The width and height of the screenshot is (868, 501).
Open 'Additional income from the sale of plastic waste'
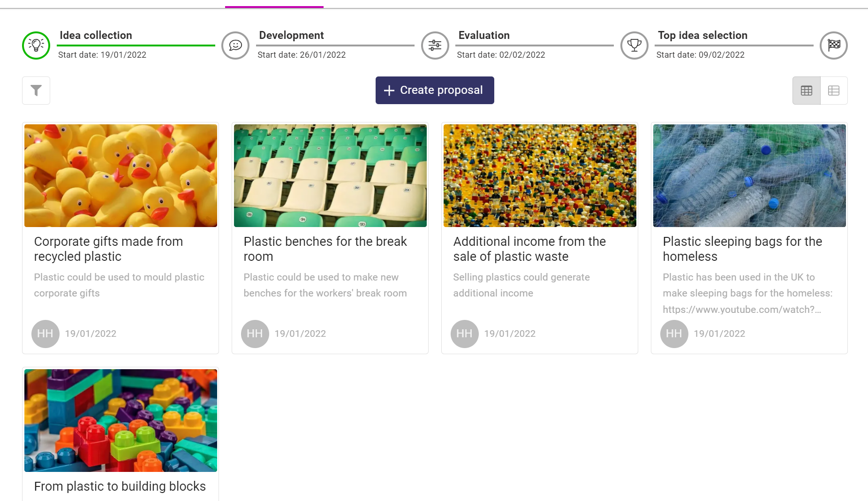529,249
